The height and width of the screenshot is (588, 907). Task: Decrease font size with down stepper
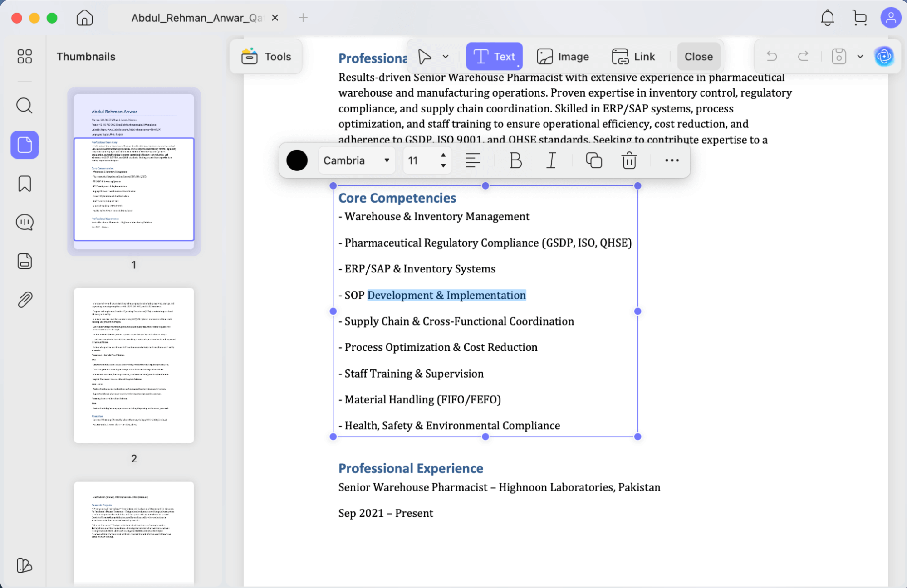pos(443,165)
